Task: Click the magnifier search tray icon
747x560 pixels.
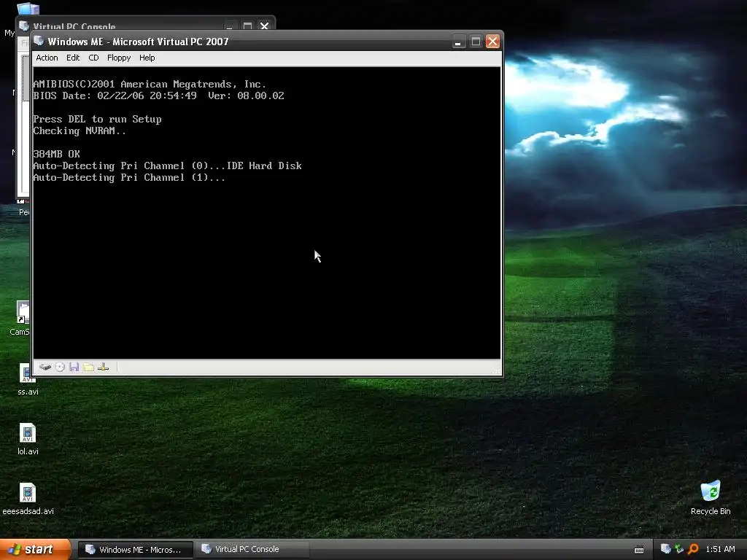Action: [x=693, y=549]
